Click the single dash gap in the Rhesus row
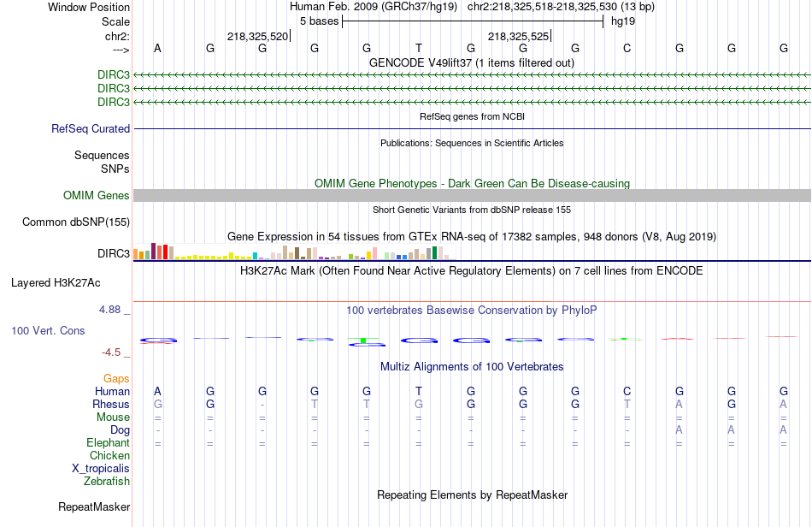 (x=262, y=405)
